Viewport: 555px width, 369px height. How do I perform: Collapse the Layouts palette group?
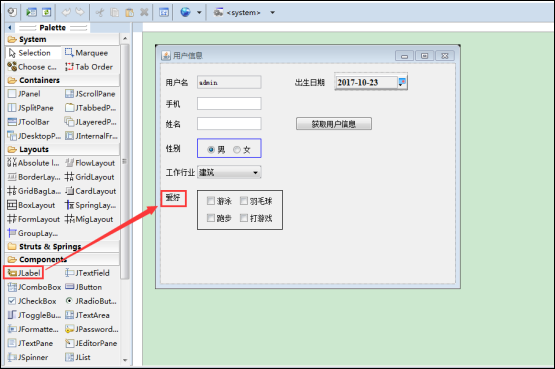pos(63,149)
